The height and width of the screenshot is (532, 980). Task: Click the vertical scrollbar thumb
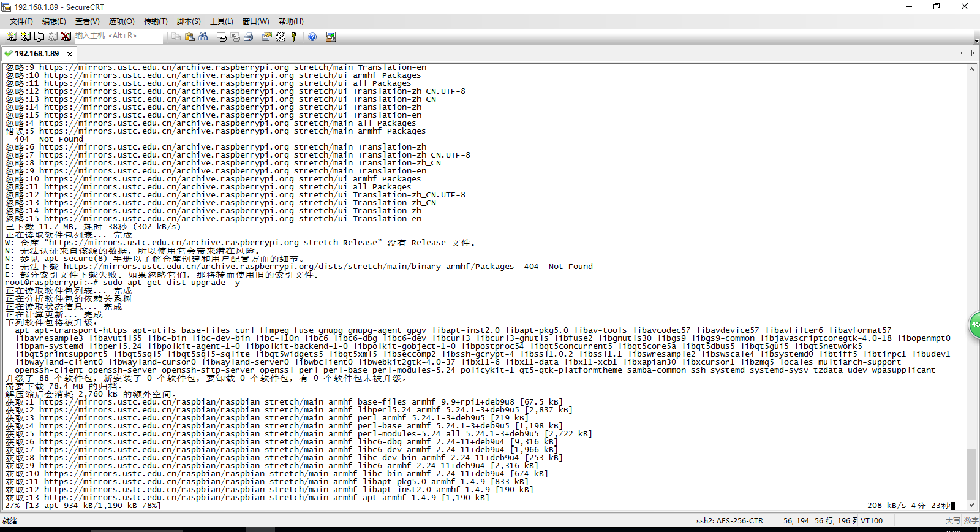[971, 474]
